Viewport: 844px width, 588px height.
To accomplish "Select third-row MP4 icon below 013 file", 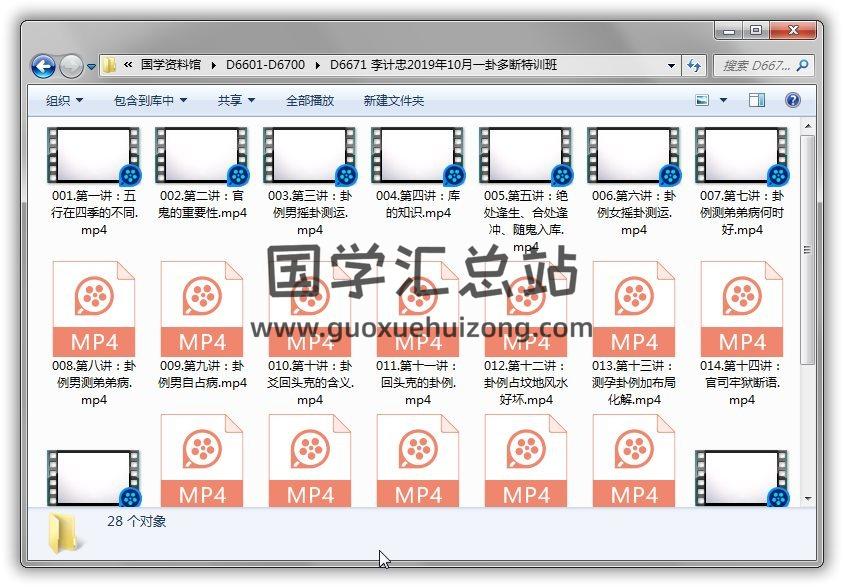I will point(634,460).
